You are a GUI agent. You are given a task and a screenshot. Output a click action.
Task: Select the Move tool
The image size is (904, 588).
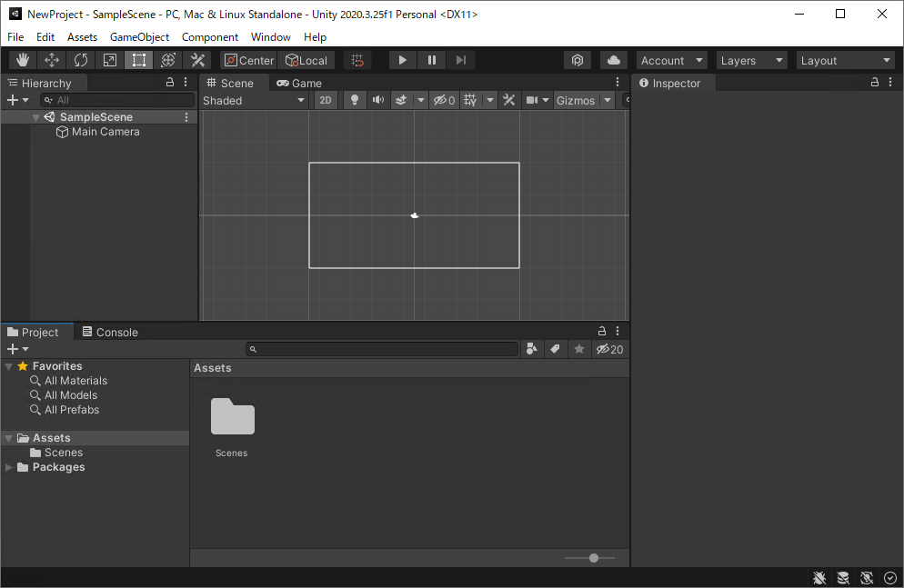[52, 60]
